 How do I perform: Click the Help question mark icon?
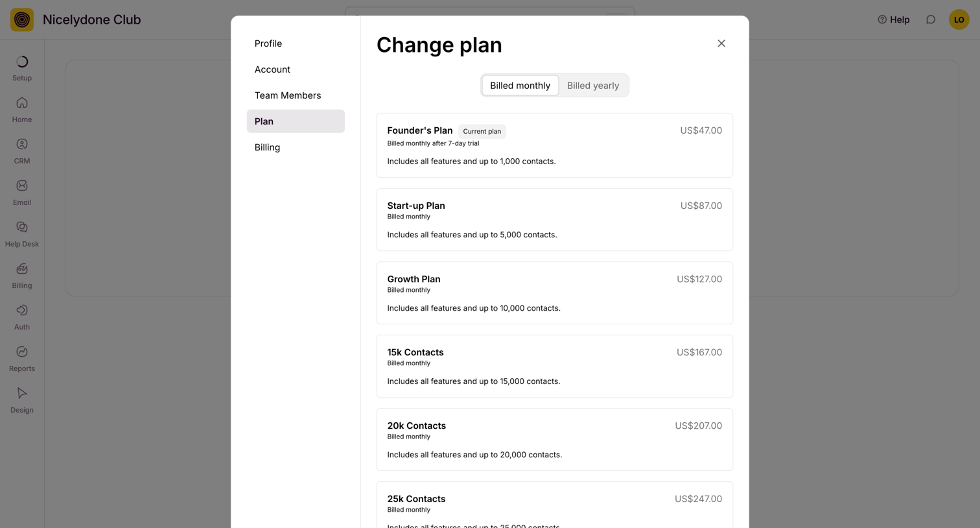(882, 19)
